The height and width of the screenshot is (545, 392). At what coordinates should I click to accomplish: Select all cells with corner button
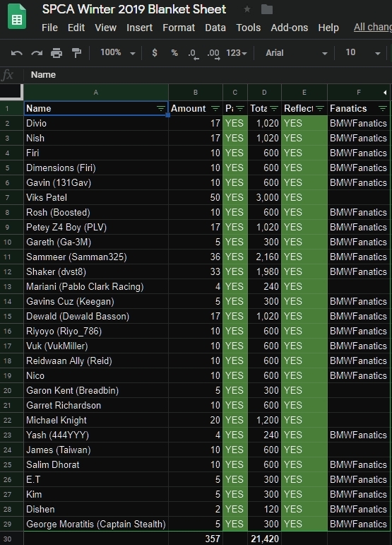point(11,92)
